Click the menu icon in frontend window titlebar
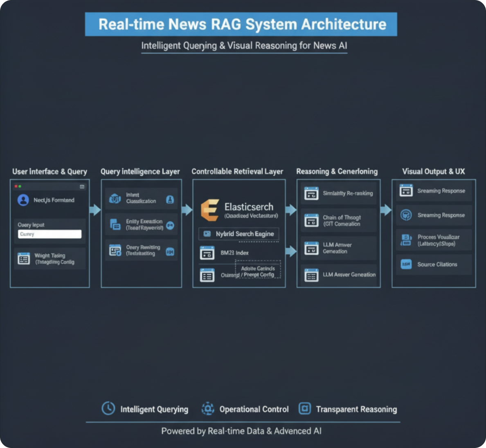Image resolution: width=486 pixels, height=448 pixels. click(x=82, y=186)
